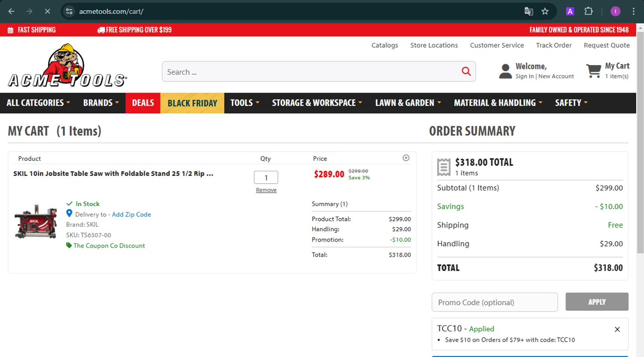The width and height of the screenshot is (644, 357).
Task: Expand Storage & Workspace menu
Action: pyautogui.click(x=317, y=103)
